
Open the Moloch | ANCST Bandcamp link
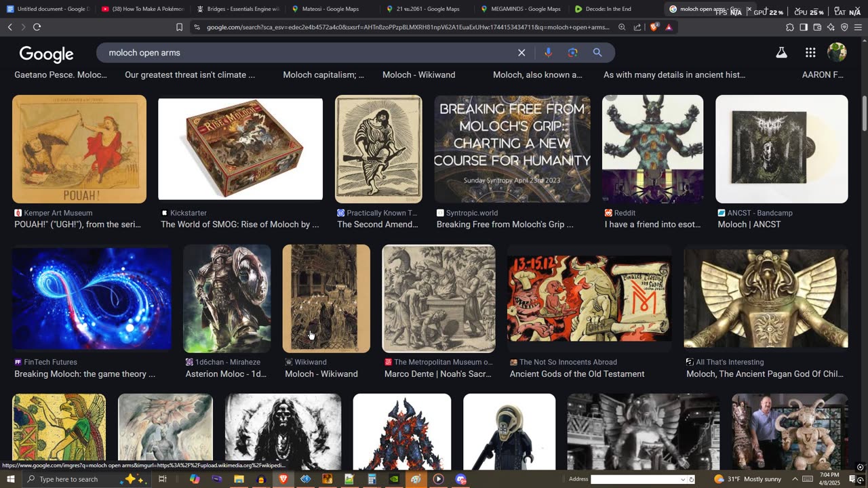coord(749,224)
